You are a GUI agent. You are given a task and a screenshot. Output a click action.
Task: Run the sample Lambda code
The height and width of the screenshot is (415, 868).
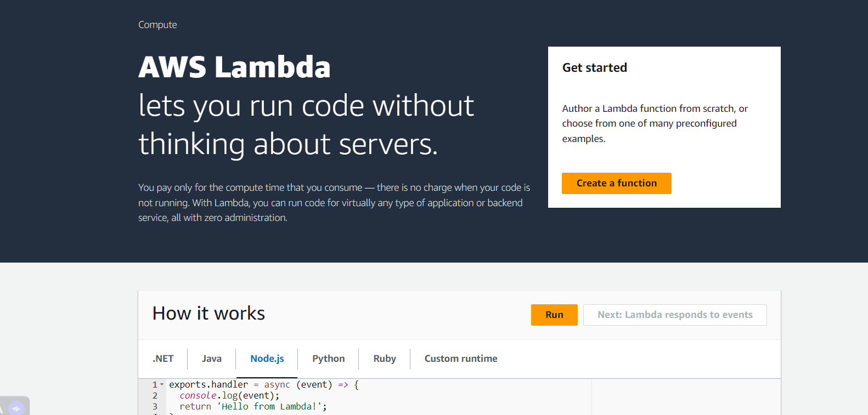tap(554, 315)
